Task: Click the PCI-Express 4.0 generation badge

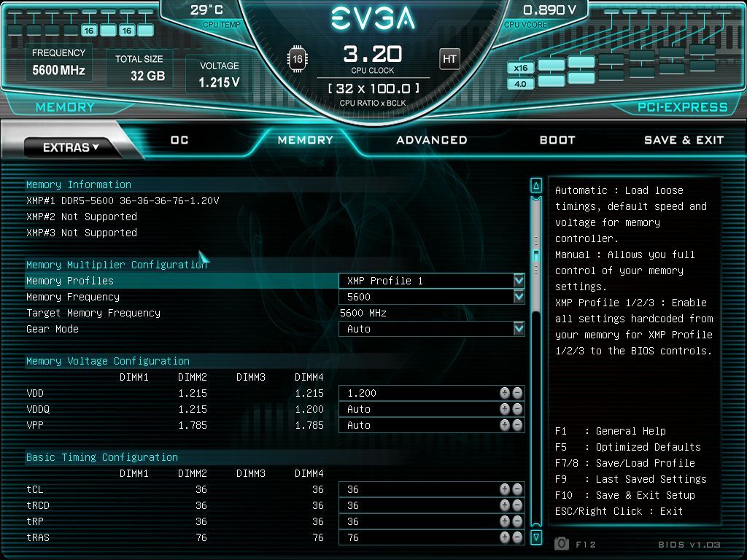Action: [x=521, y=84]
